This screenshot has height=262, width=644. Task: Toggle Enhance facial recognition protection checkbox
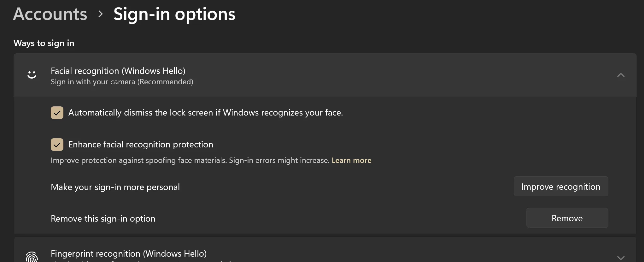click(x=57, y=145)
